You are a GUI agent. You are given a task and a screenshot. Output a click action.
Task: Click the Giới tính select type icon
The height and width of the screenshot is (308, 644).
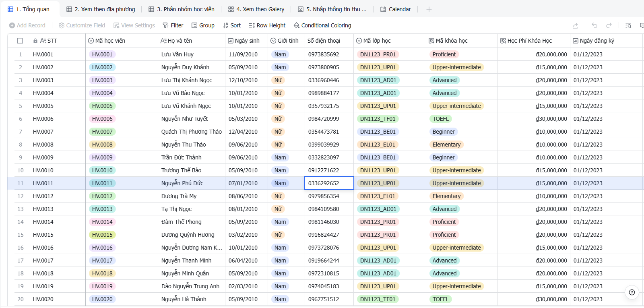(x=273, y=41)
